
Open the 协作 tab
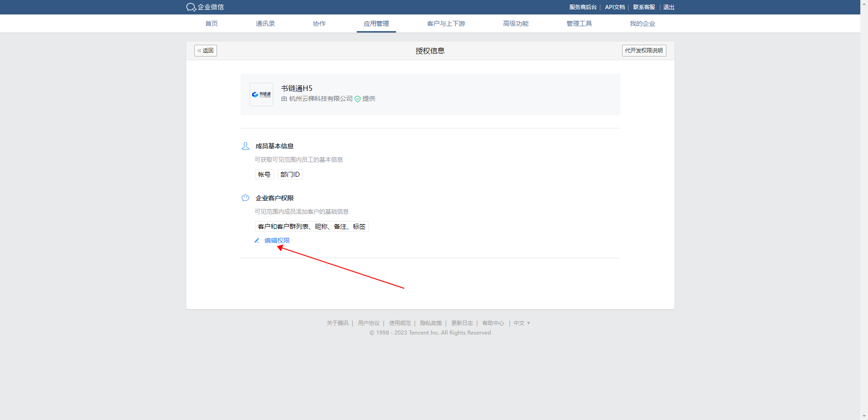point(319,24)
